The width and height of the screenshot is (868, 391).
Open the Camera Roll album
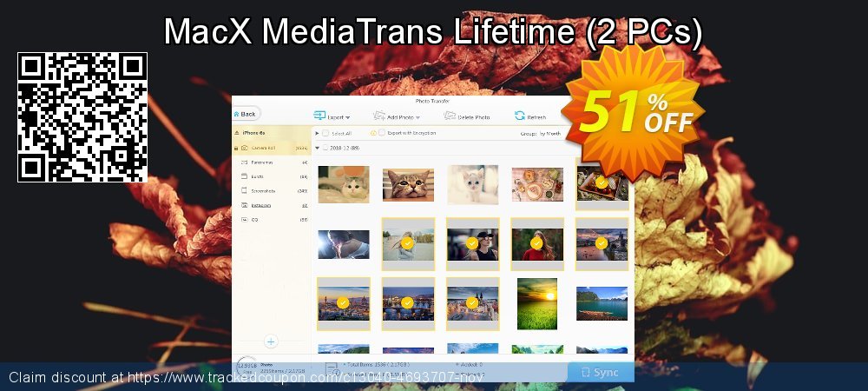(271, 148)
